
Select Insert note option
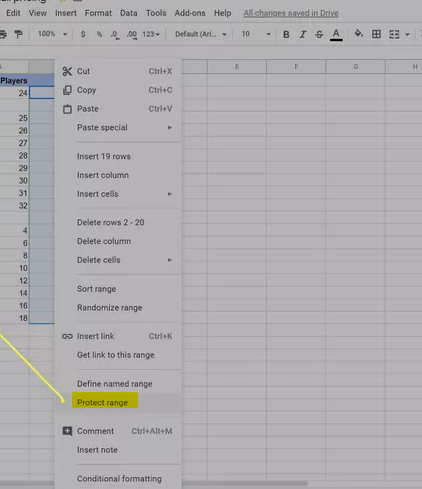(x=118, y=450)
